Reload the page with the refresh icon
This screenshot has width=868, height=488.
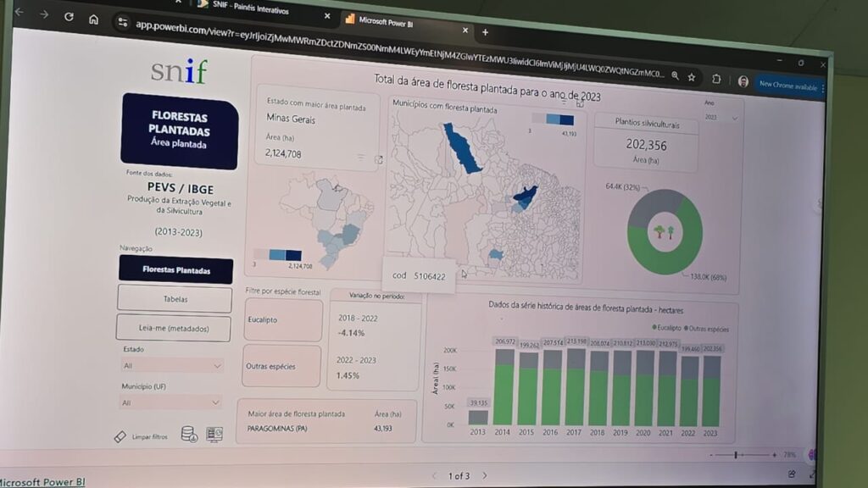tap(69, 17)
